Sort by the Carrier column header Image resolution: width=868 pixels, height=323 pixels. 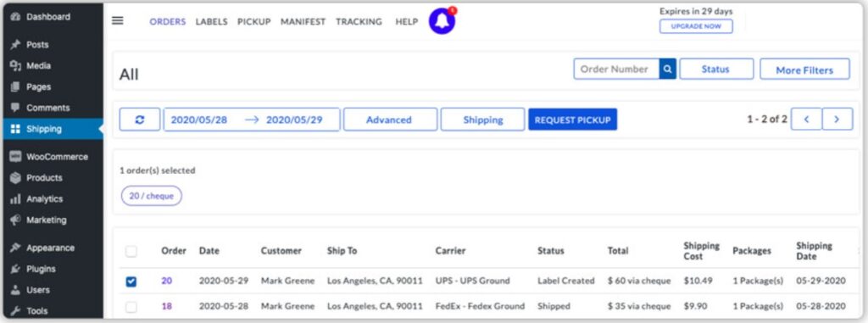[x=451, y=250]
